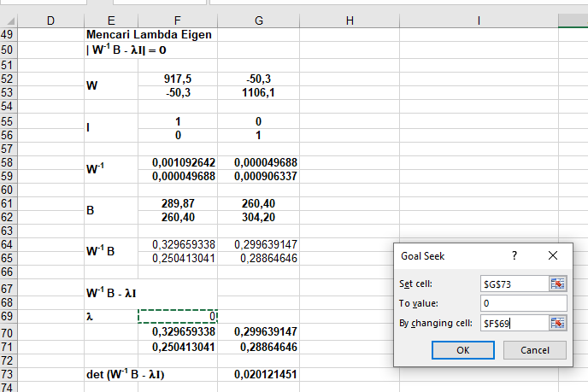This screenshot has height=392, width=588.
Task: Select row 49 header
Action: coord(9,35)
